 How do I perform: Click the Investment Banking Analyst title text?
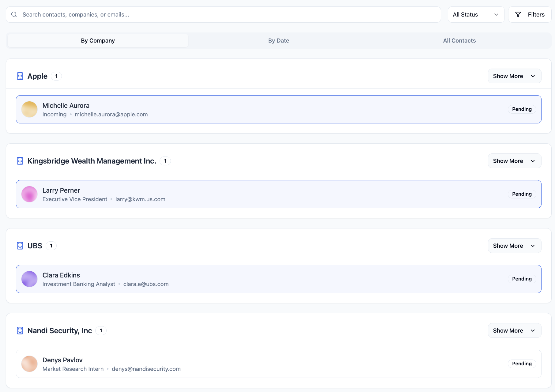point(79,284)
